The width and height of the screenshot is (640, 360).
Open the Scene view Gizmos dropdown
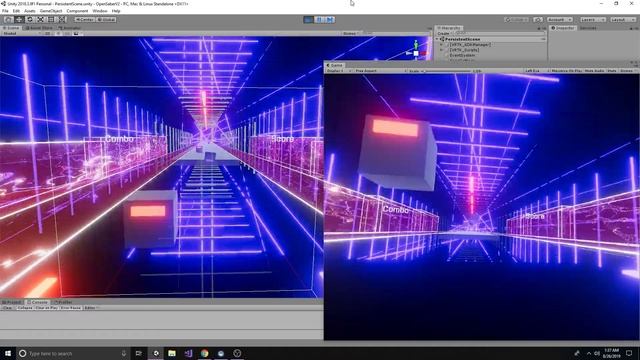tap(351, 33)
